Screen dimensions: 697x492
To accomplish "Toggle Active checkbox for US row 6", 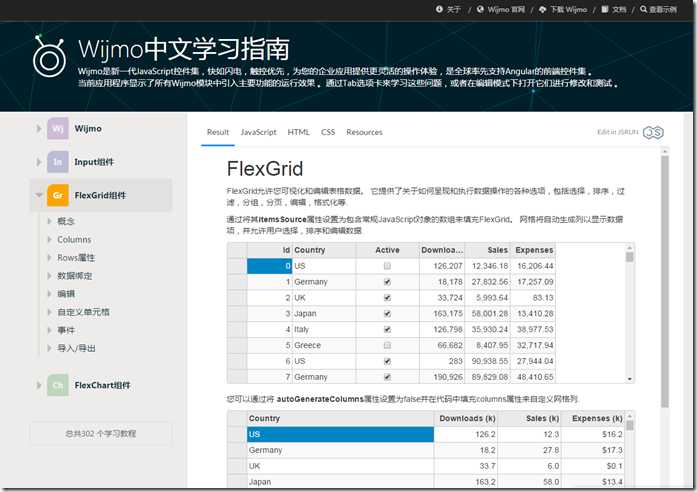I will tap(387, 361).
